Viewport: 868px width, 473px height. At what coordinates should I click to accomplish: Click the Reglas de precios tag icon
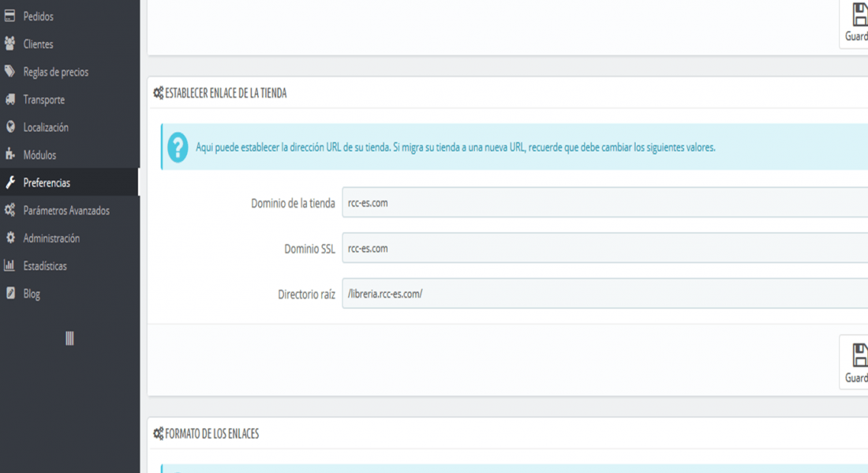point(9,71)
